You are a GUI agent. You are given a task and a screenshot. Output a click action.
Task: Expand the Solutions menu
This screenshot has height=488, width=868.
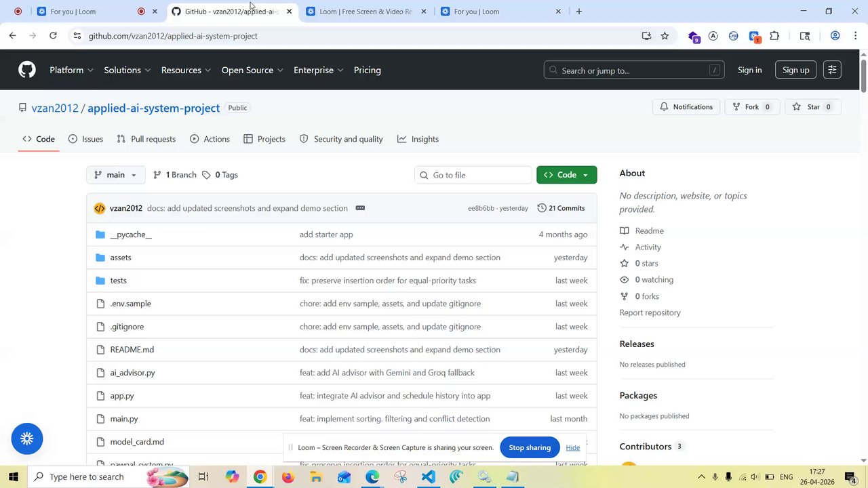(127, 70)
